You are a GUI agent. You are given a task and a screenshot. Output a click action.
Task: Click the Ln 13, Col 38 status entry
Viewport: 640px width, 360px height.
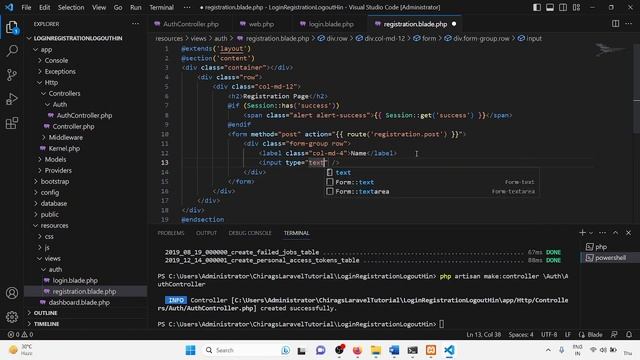pos(484,334)
